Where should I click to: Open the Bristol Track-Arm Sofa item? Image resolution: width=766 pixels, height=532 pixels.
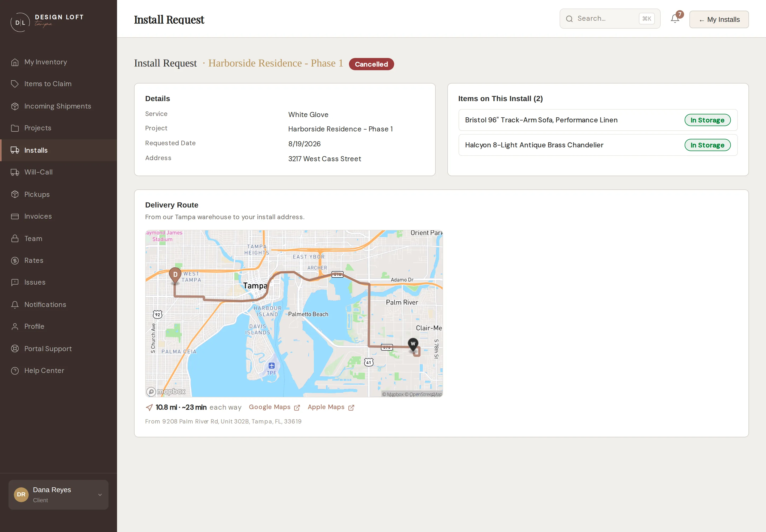click(x=598, y=120)
